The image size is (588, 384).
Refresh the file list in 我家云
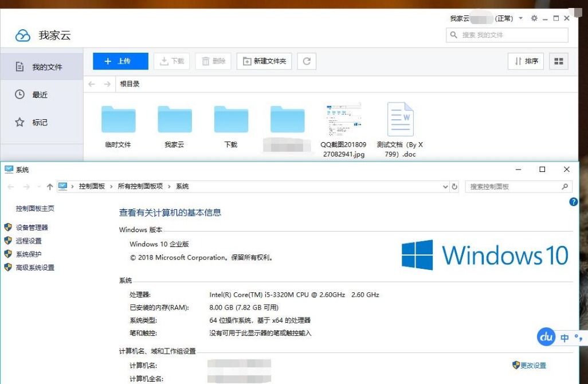click(x=307, y=61)
